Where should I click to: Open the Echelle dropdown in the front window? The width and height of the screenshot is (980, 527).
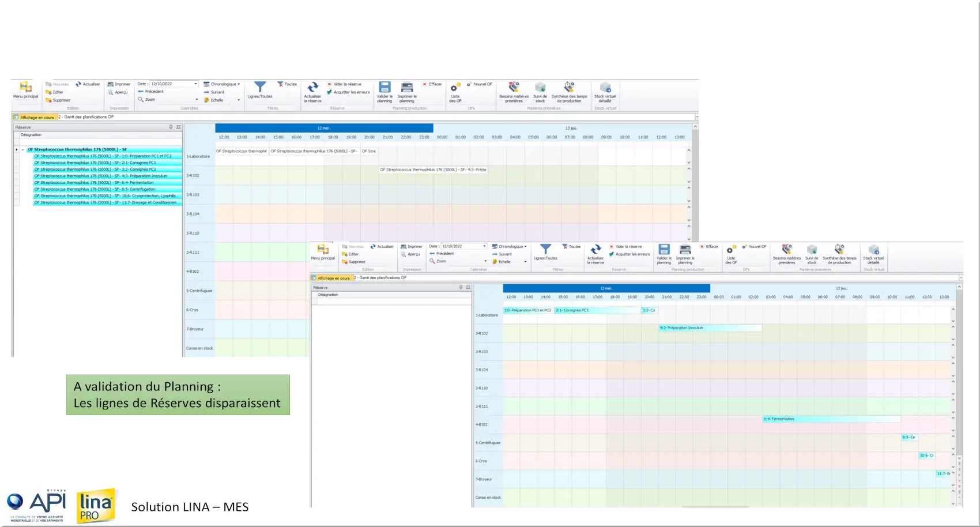[526, 262]
